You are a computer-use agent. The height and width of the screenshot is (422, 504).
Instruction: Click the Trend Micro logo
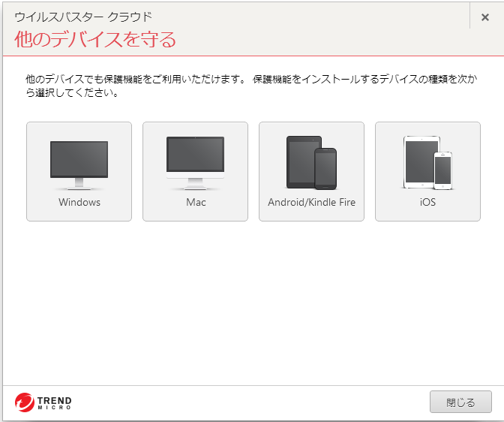click(43, 402)
